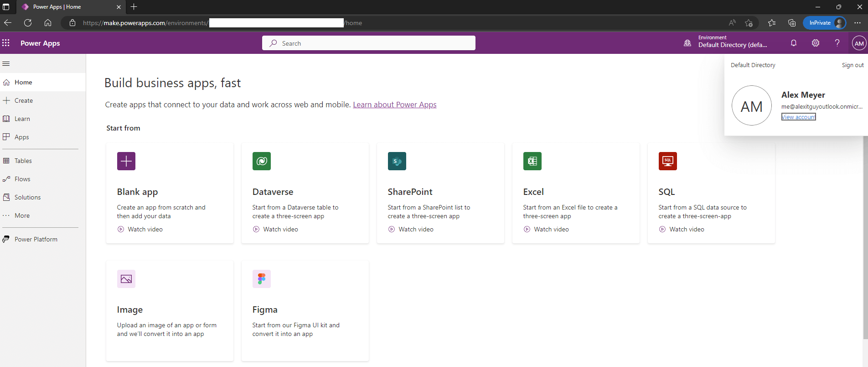Image resolution: width=868 pixels, height=367 pixels.
Task: Play Watch video under SharePoint
Action: [411, 229]
